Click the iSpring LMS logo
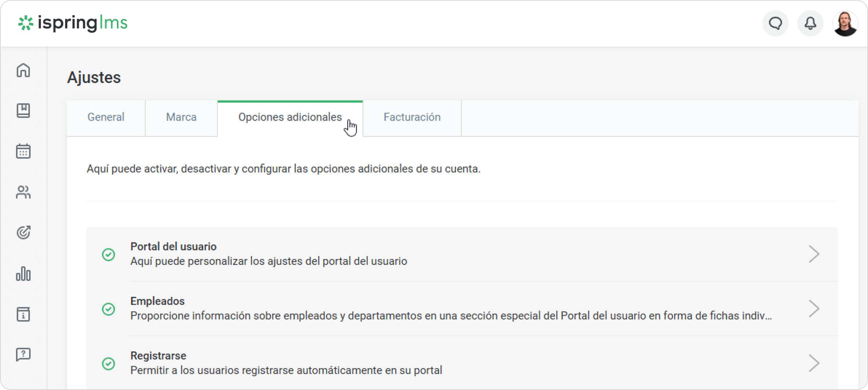 [73, 23]
